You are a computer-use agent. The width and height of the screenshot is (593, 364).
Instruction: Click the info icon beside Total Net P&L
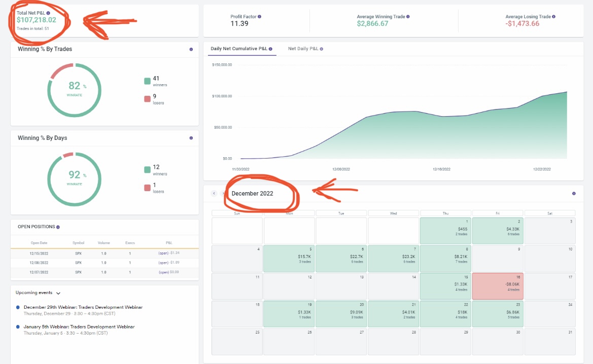click(x=48, y=12)
